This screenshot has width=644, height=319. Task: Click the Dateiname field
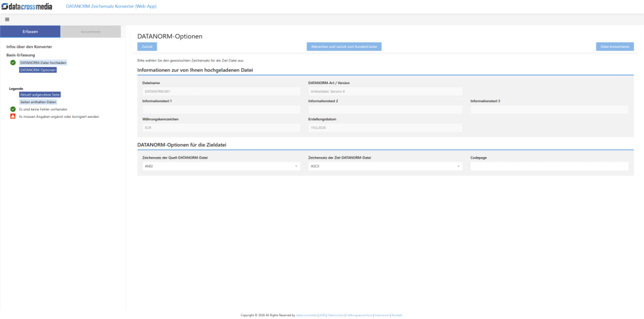[221, 91]
